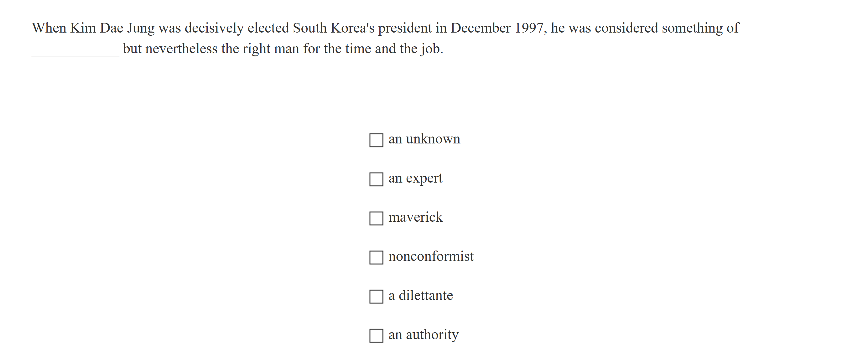Click the 'an authority' option text

[x=423, y=334]
